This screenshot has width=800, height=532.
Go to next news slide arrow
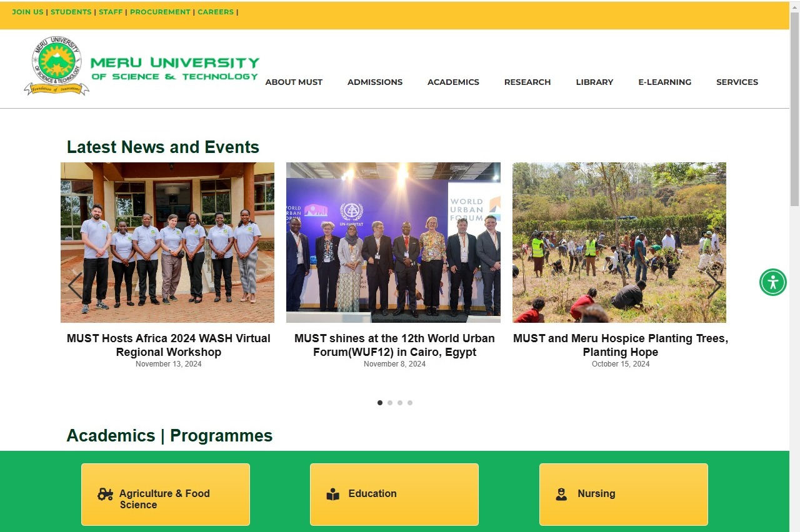[x=714, y=285]
